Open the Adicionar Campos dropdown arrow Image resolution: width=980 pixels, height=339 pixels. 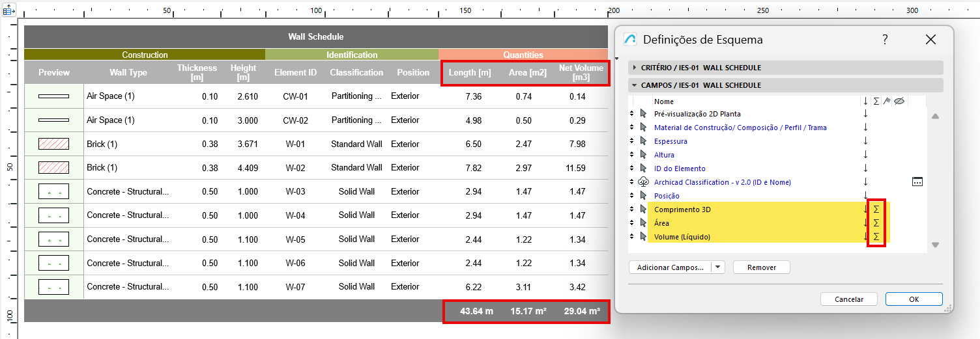(x=717, y=267)
